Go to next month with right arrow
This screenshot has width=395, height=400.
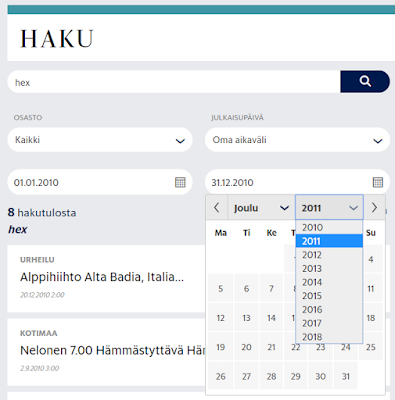(x=374, y=208)
